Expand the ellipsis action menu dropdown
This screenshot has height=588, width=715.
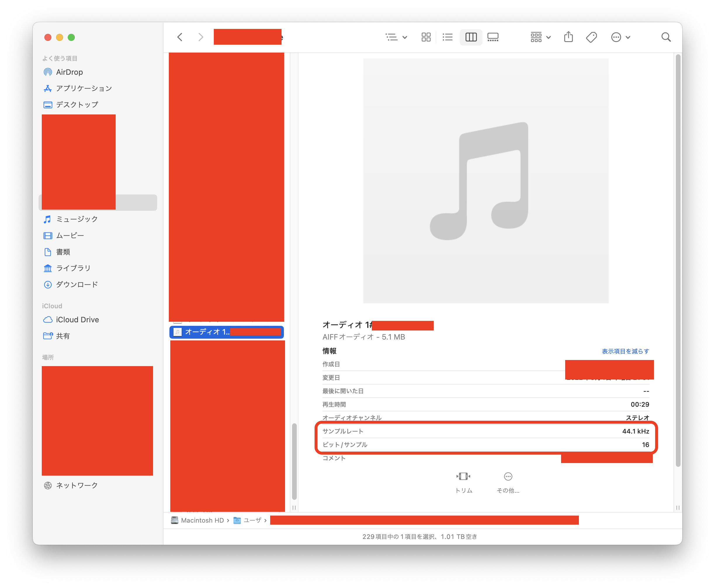(x=620, y=37)
